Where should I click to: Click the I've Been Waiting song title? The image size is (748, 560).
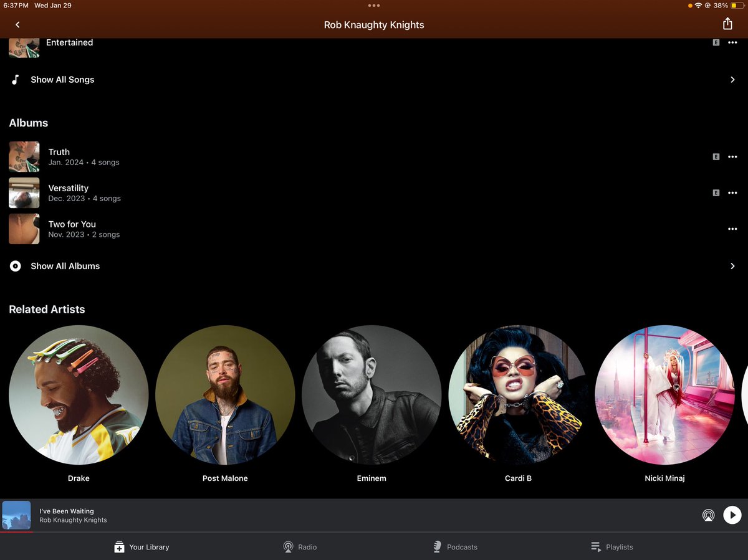67,511
